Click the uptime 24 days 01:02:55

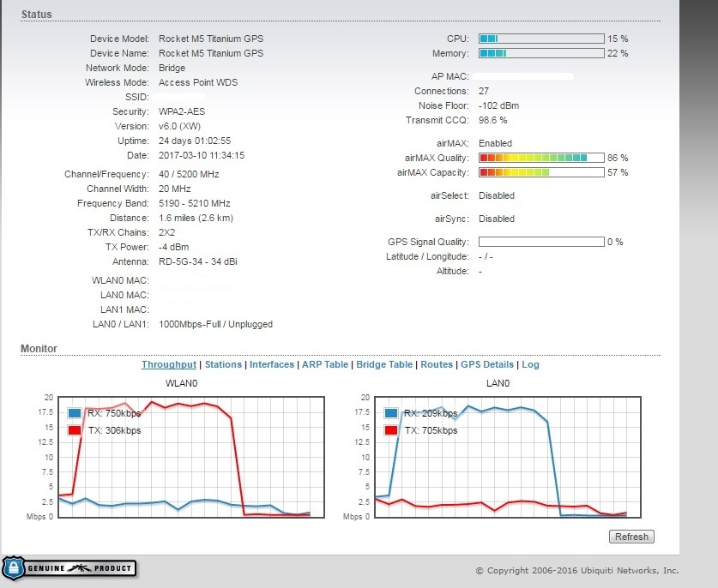[195, 141]
